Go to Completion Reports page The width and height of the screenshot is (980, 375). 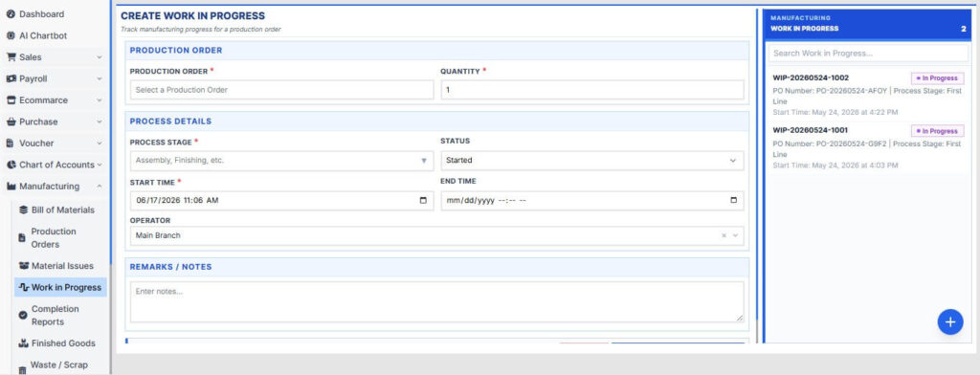click(60, 315)
